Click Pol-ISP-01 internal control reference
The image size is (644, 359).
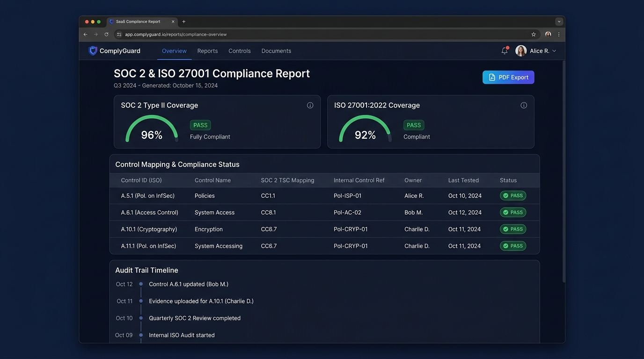click(347, 195)
